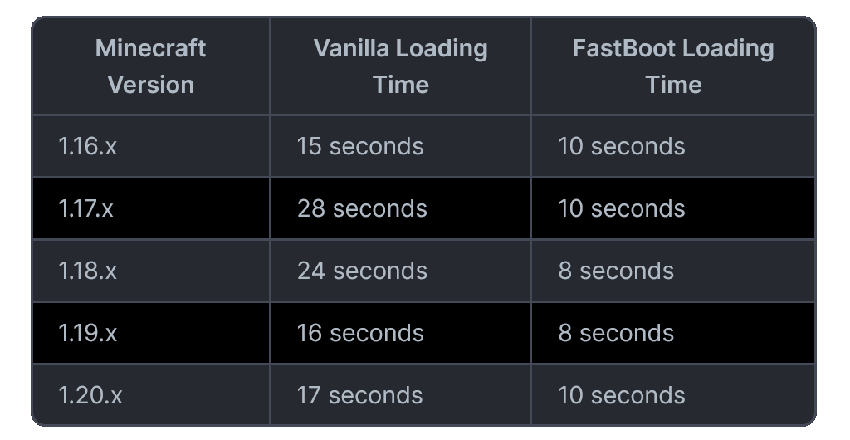Click the 28 seconds vanilla time cell
The height and width of the screenshot is (440, 850).
[x=362, y=209]
